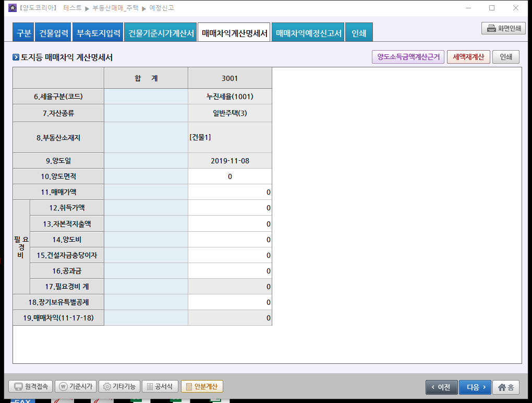Click the red 세액재계산 button

point(468,57)
